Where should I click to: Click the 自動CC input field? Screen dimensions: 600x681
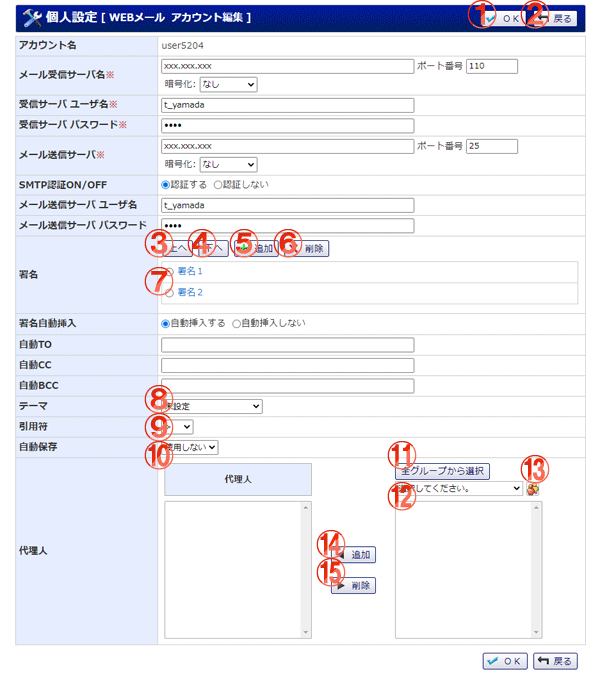(287, 365)
